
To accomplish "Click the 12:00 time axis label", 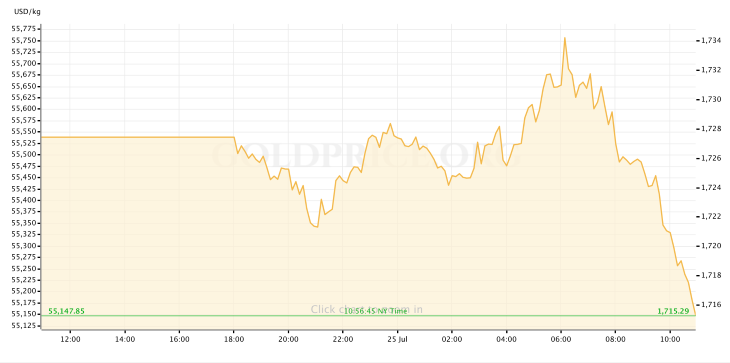I will coord(70,339).
